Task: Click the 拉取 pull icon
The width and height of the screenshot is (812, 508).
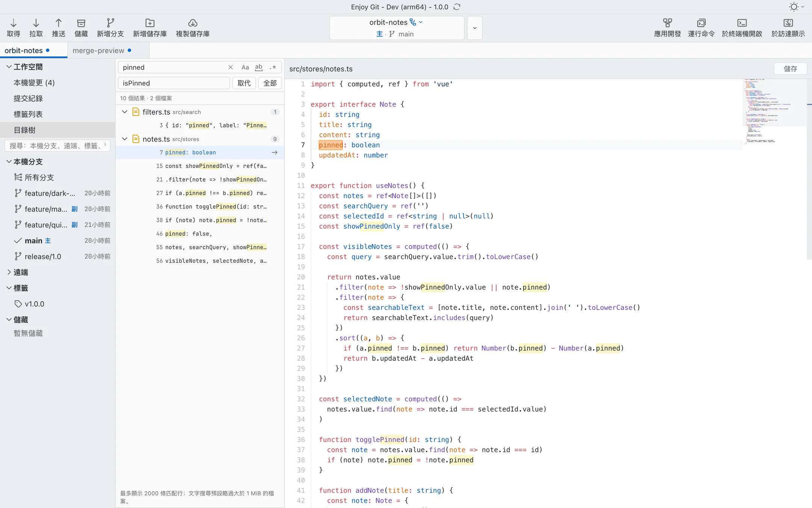Action: tap(36, 23)
